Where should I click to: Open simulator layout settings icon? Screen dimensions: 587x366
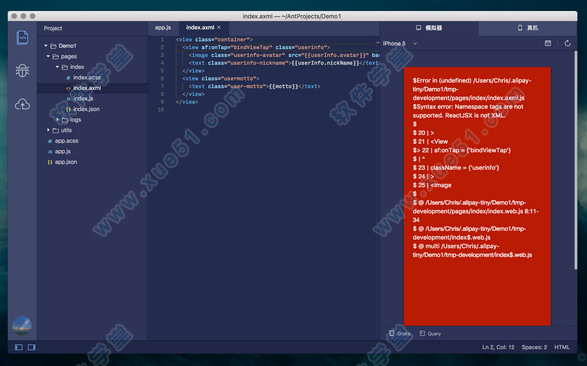[548, 43]
